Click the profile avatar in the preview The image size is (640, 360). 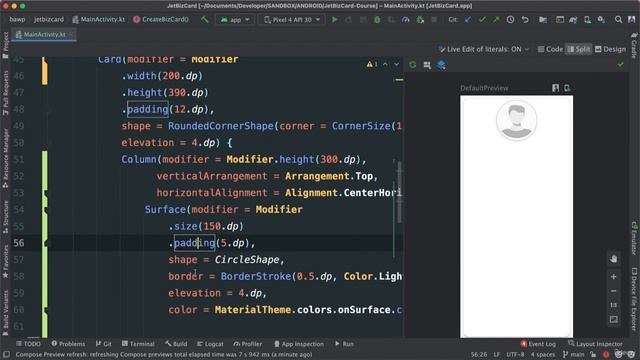516,120
